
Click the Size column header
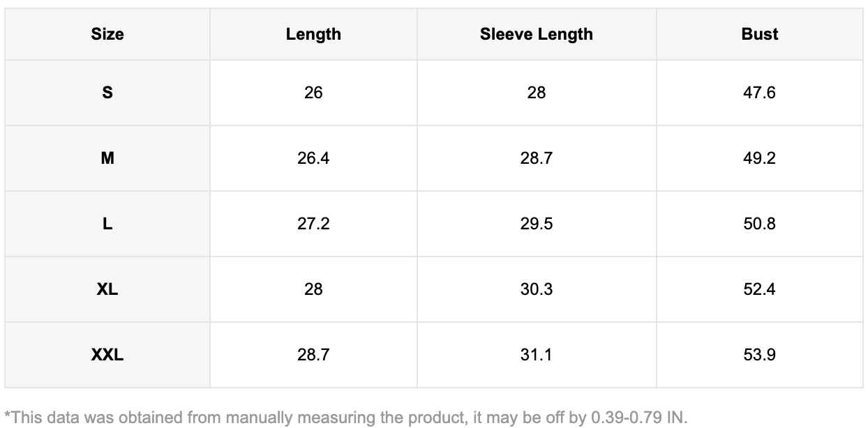coord(107,34)
